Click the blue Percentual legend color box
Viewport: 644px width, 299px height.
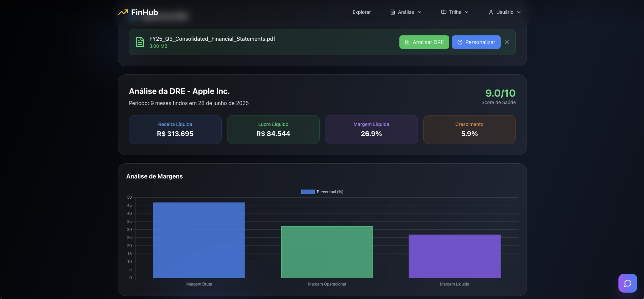point(308,192)
